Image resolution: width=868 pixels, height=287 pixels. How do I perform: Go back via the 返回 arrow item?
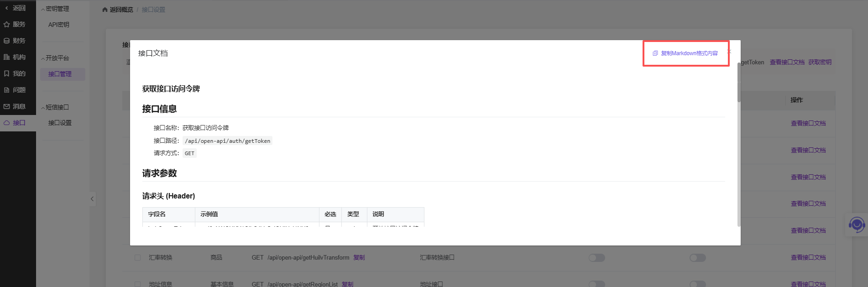[15, 8]
